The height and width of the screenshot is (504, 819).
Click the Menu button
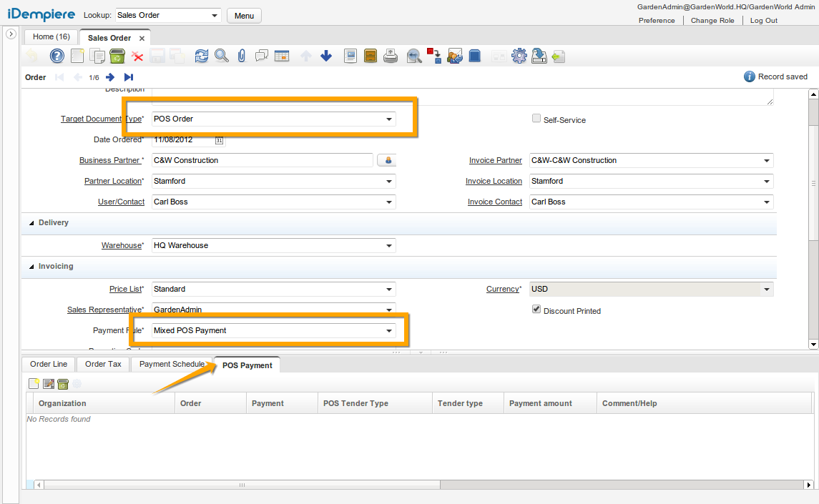[244, 16]
